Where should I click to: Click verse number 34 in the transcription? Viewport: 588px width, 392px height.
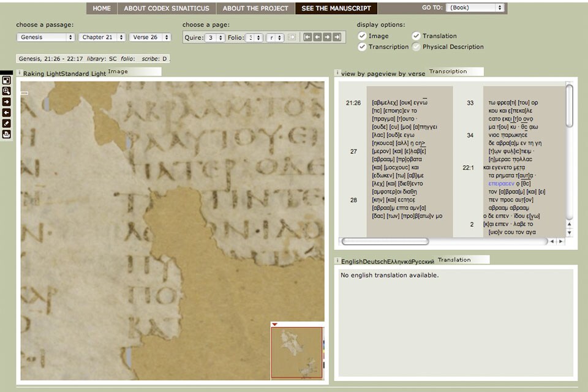click(470, 135)
